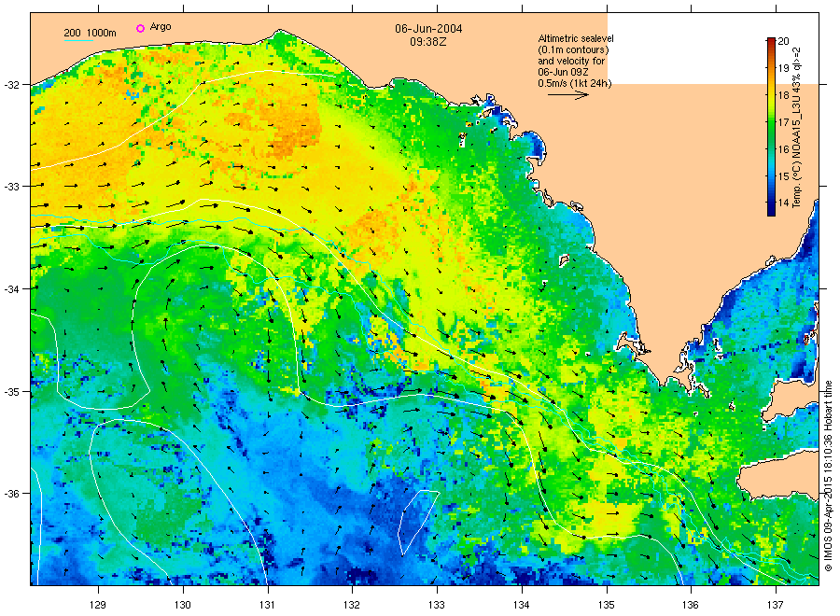
Task: Click the '136' longitude axis label
Action: [x=691, y=605]
